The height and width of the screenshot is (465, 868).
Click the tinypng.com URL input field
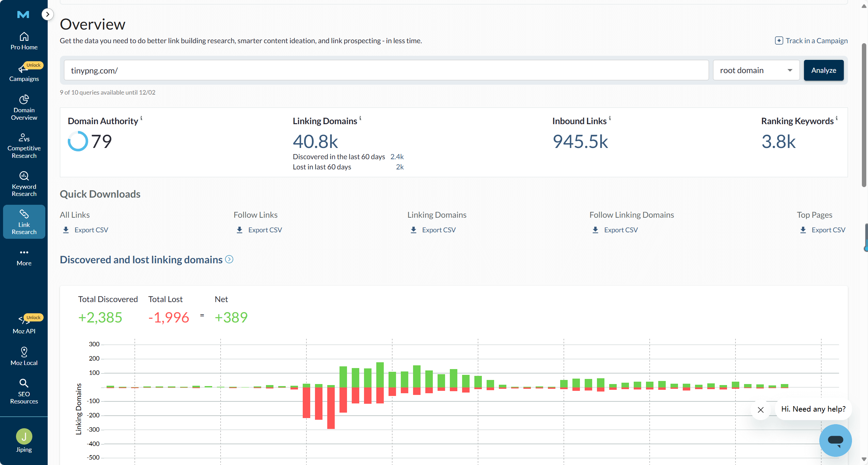386,70
